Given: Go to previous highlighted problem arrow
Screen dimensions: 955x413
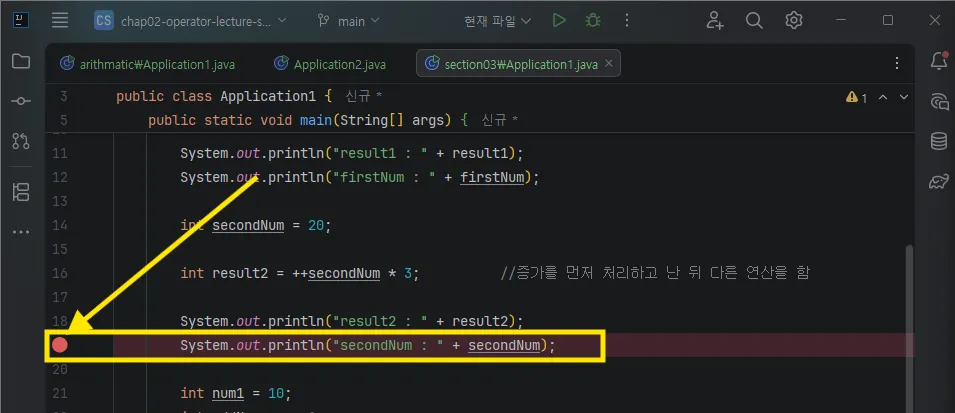Looking at the screenshot, I should point(883,97).
